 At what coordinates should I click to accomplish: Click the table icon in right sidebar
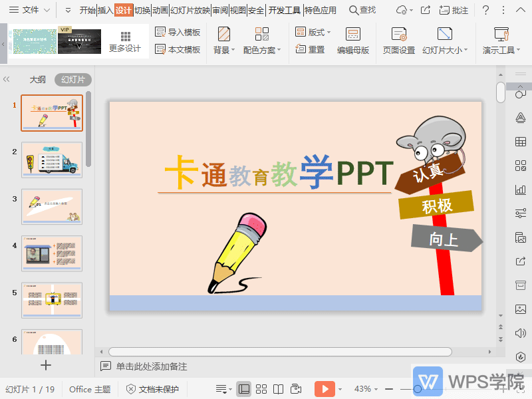tap(521, 142)
